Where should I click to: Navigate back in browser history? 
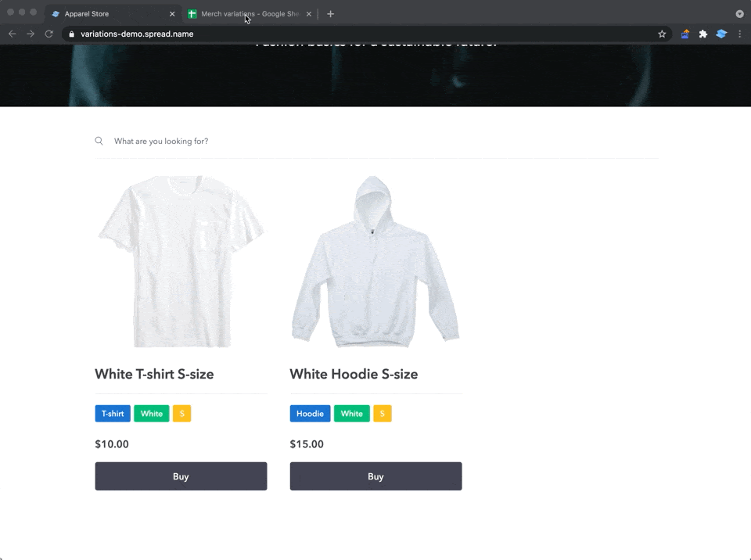point(12,34)
